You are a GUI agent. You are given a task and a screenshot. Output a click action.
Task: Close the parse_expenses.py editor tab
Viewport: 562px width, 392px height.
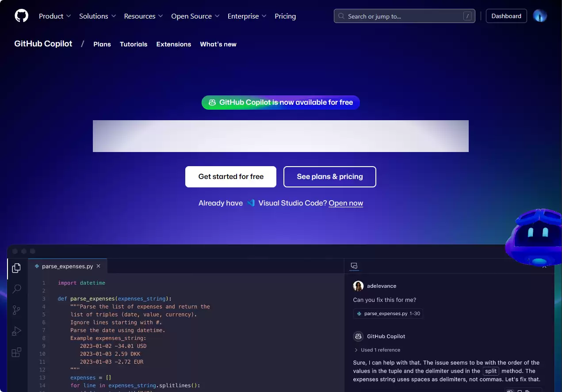click(99, 266)
